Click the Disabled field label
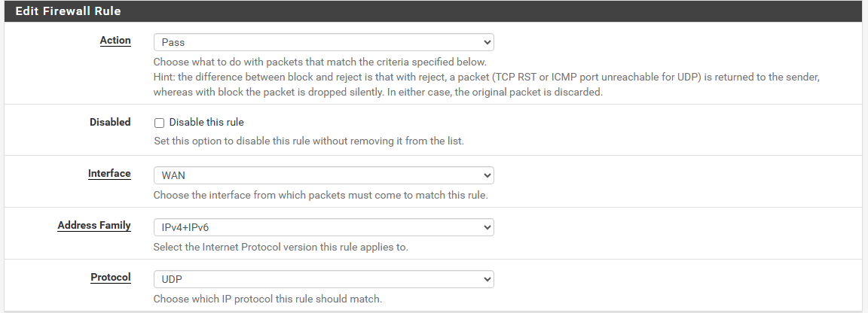 [x=110, y=122]
